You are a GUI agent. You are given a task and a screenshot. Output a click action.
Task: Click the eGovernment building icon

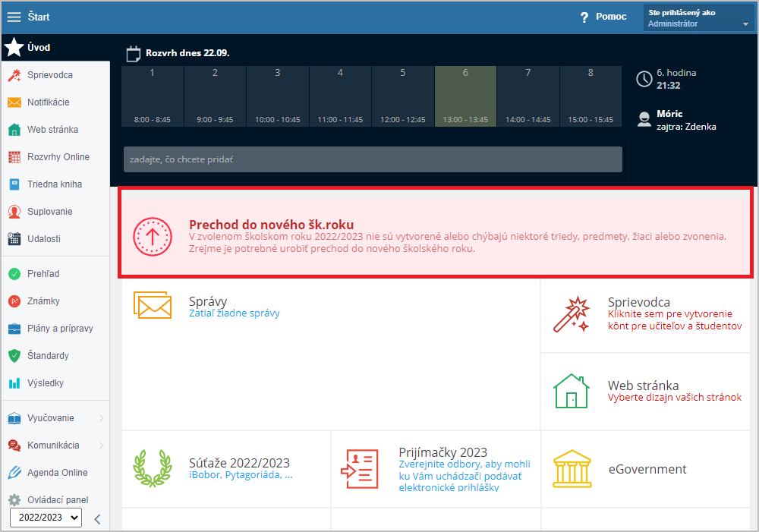(x=572, y=468)
